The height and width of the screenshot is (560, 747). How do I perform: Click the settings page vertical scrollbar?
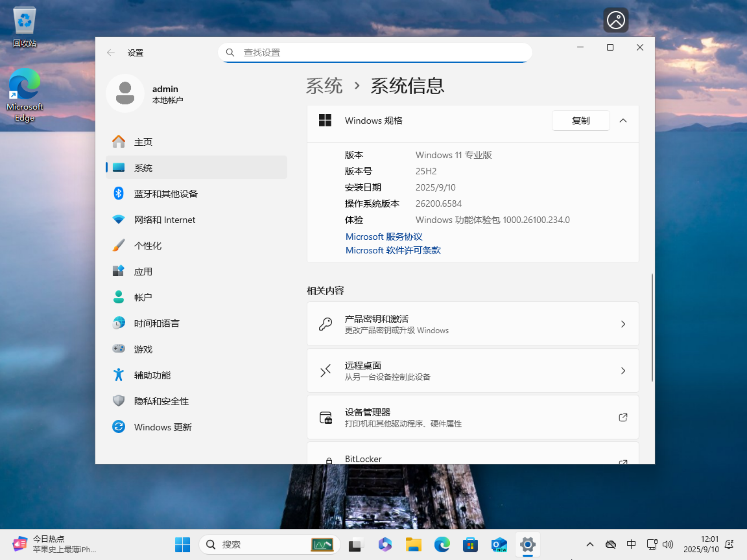[652, 327]
